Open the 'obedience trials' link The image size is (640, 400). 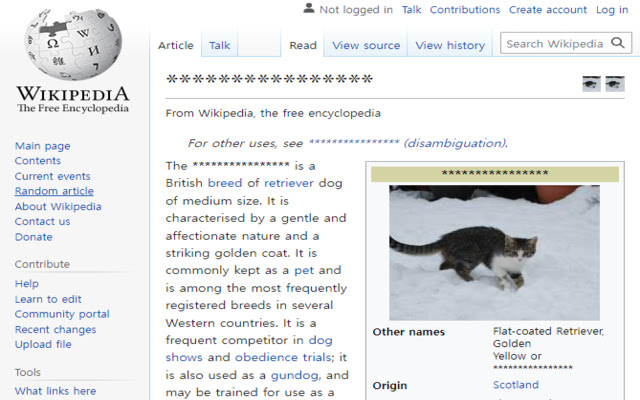pyautogui.click(x=283, y=358)
